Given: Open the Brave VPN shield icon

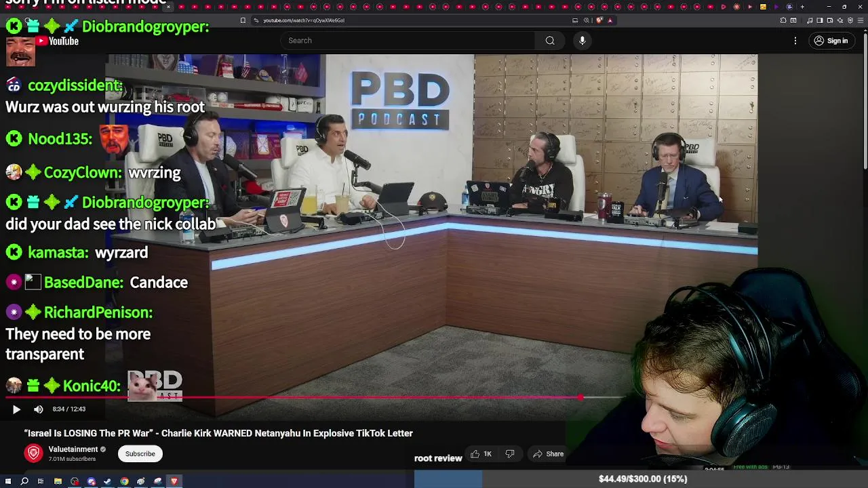Looking at the screenshot, I should pos(850,20).
